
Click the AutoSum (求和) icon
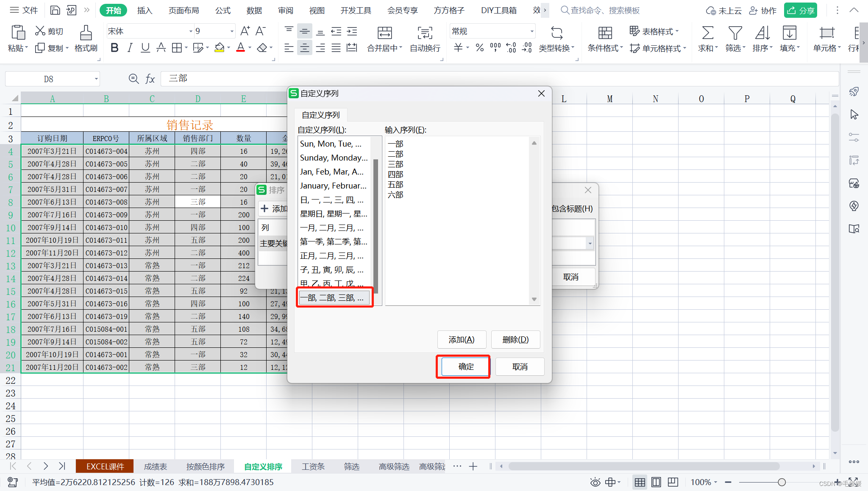(x=707, y=33)
